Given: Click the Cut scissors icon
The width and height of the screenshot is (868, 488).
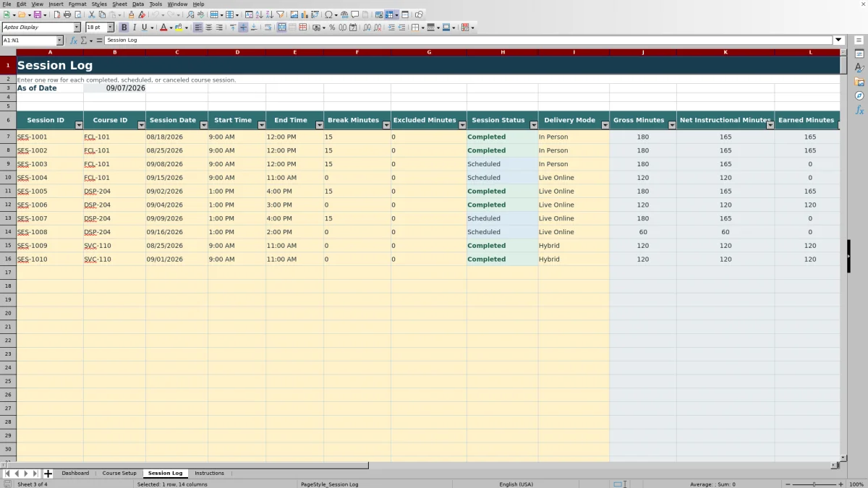Looking at the screenshot, I should click(x=92, y=14).
